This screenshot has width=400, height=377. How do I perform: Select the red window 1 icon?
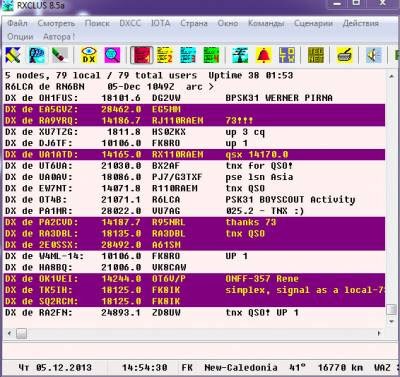[142, 55]
